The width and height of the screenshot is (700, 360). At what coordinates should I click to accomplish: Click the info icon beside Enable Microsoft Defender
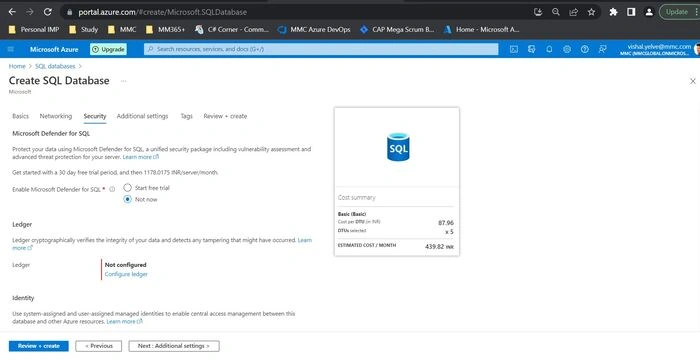(x=112, y=189)
